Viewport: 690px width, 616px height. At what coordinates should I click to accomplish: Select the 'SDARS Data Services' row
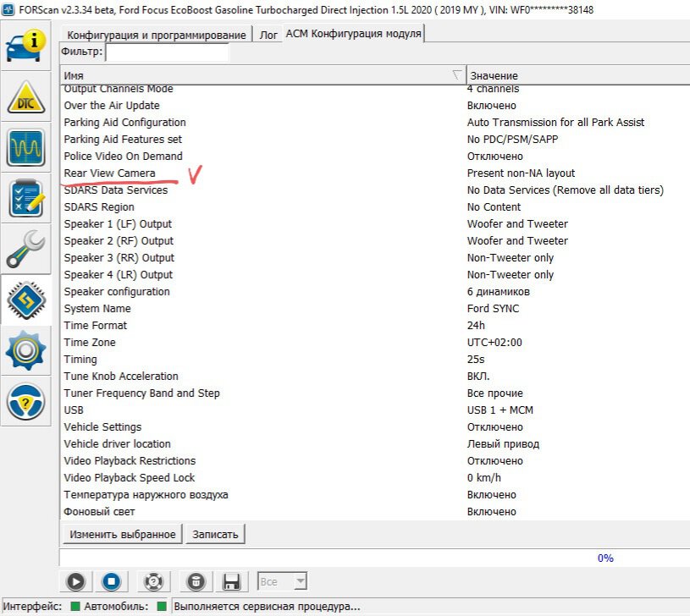(375, 190)
